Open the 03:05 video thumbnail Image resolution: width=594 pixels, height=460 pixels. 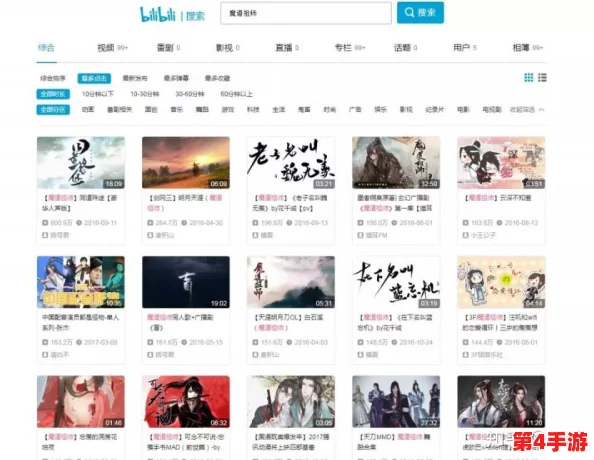pos(291,402)
